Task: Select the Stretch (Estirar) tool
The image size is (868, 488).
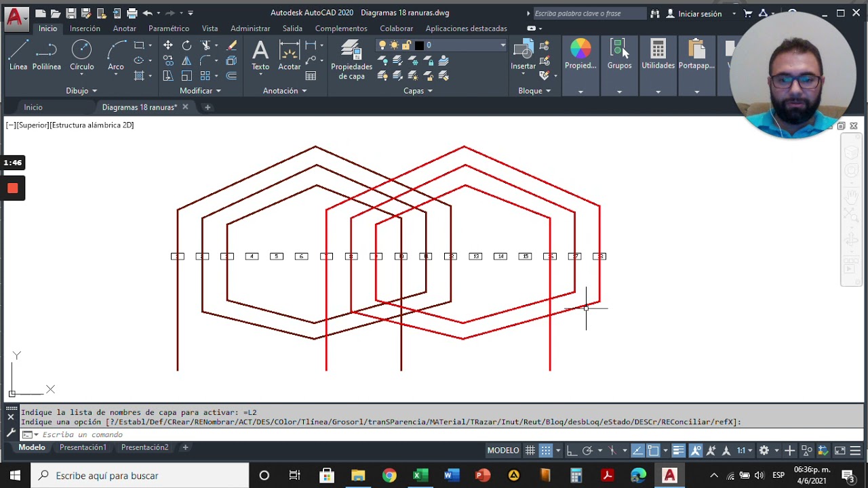Action: [167, 76]
